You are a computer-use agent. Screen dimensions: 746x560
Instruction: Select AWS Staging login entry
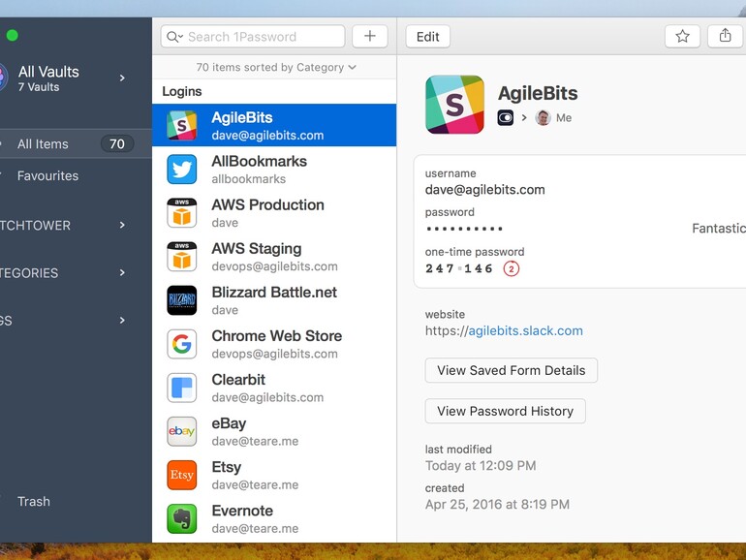tap(274, 257)
